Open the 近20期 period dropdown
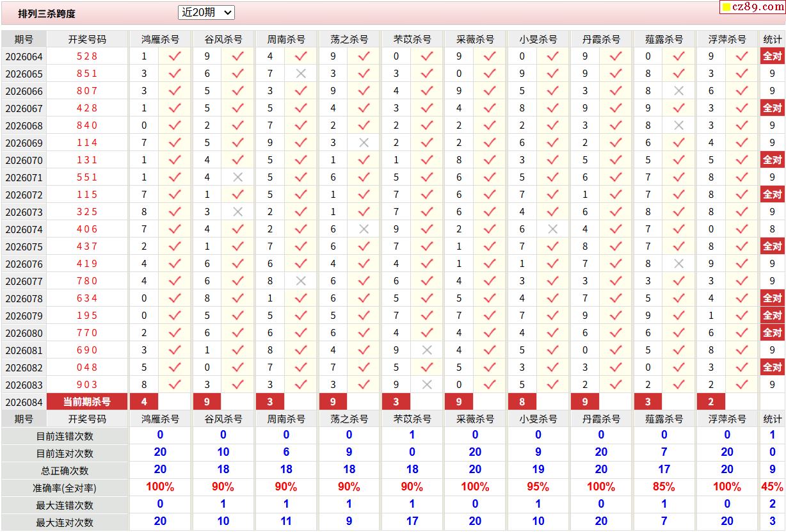This screenshot has height=532, width=786. 206,12
